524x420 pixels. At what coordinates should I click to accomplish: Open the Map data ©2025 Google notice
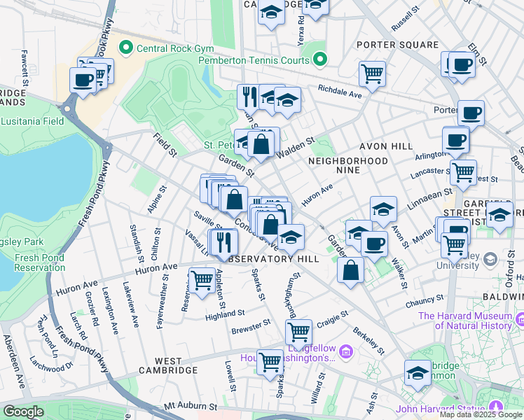tap(481, 415)
